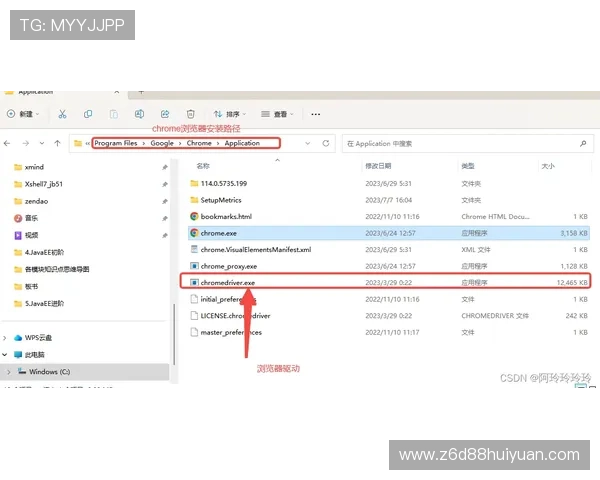Screen dimensions: 600x480
Task: Sort by 大小 column header
Action: (548, 166)
